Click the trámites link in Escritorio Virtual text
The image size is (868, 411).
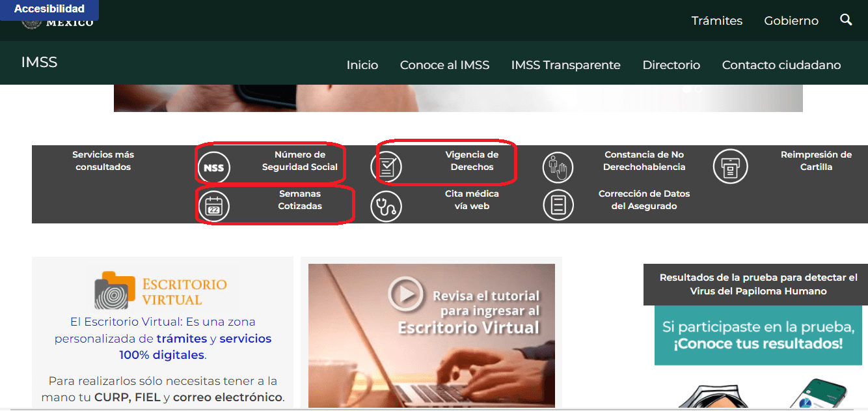point(182,339)
